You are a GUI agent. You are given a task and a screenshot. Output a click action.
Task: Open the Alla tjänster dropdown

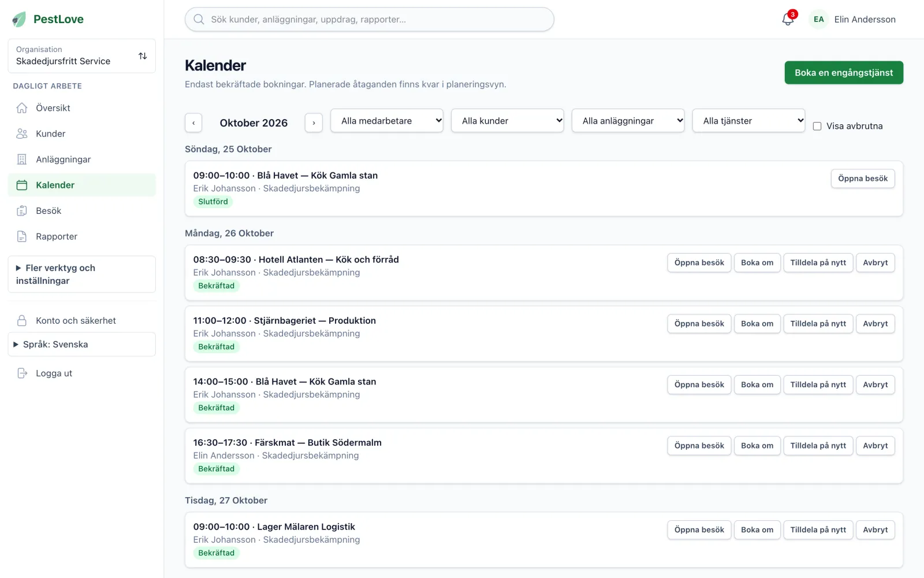[x=749, y=121]
